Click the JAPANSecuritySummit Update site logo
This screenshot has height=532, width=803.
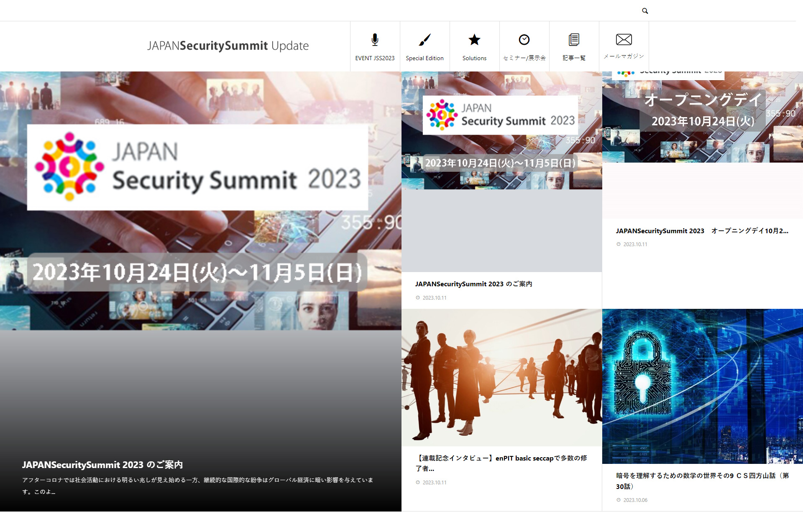228,46
